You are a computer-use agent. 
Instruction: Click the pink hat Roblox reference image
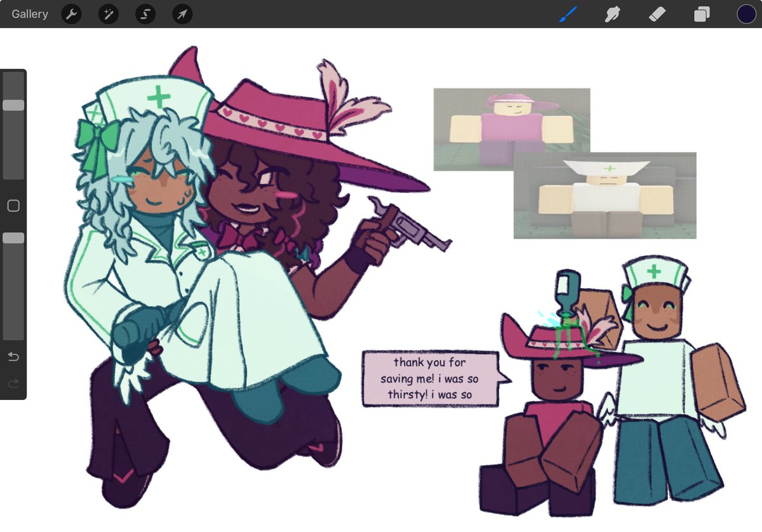click(x=512, y=130)
